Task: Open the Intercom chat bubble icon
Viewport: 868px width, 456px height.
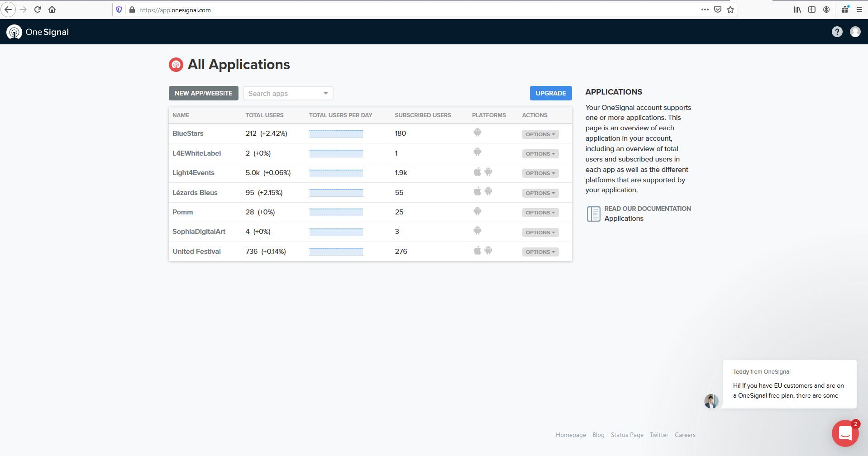Action: (x=845, y=433)
